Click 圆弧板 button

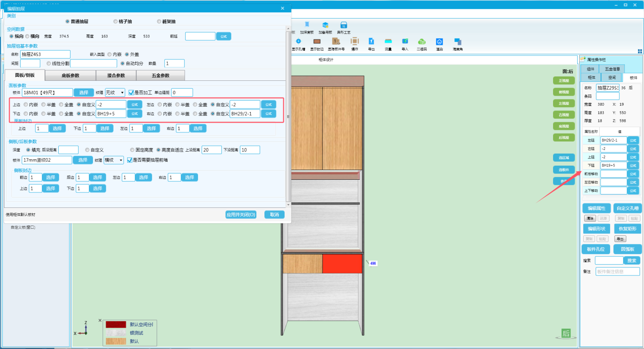coord(627,249)
